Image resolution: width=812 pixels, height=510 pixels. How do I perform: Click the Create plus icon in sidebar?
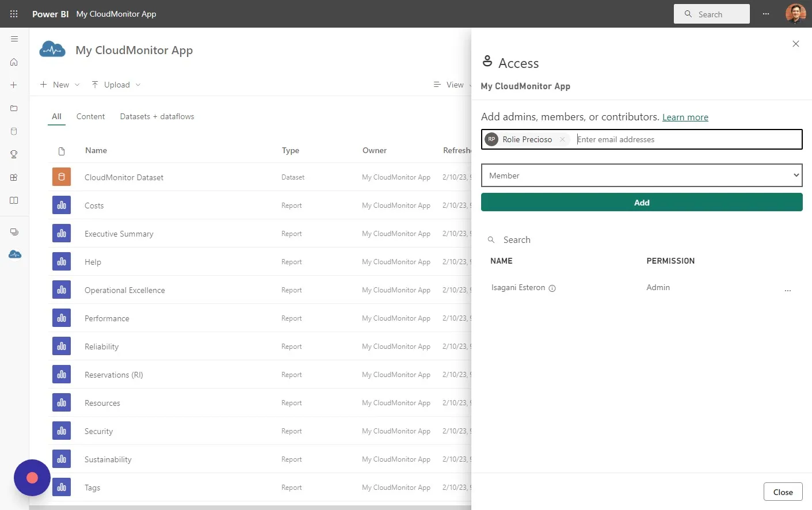[x=14, y=85]
